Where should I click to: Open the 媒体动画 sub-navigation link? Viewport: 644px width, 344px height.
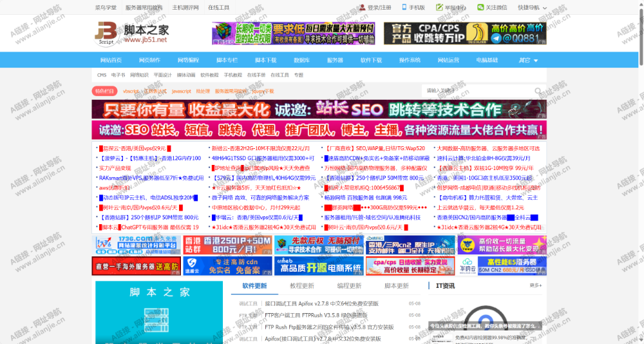click(186, 75)
